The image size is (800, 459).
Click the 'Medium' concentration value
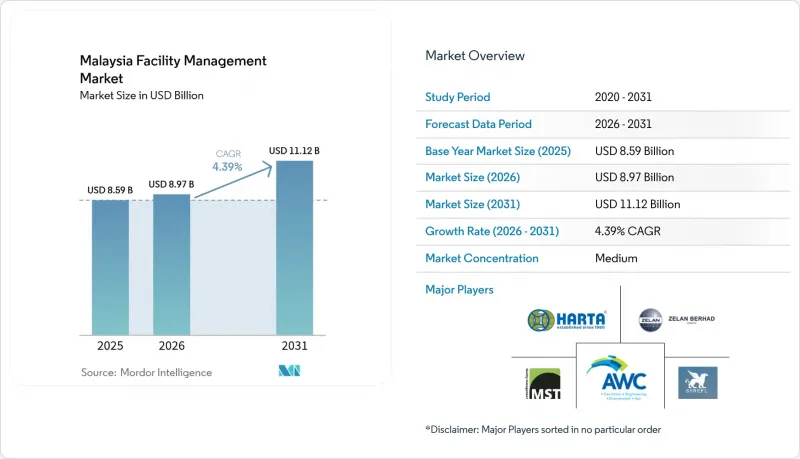[x=616, y=258]
